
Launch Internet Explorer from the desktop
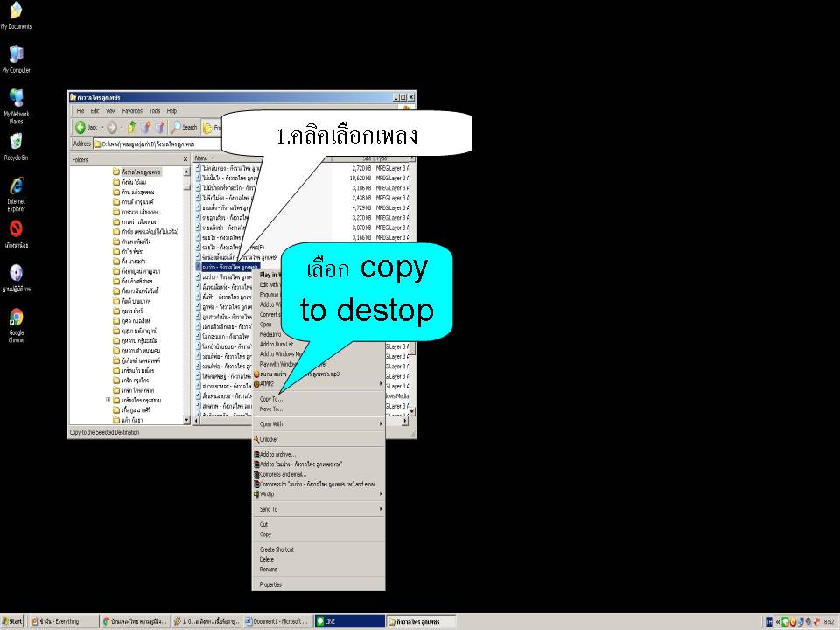point(16,194)
